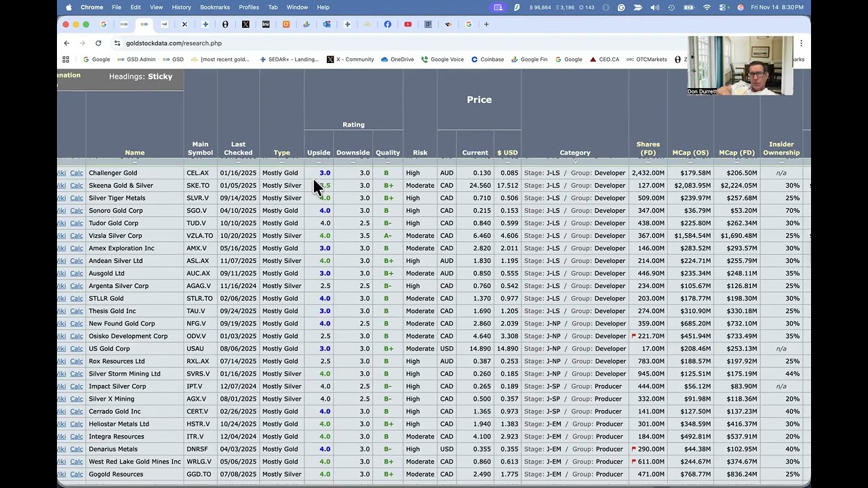The image size is (868, 488).
Task: Click the red flag in the Osisko Development row
Action: coord(634,335)
